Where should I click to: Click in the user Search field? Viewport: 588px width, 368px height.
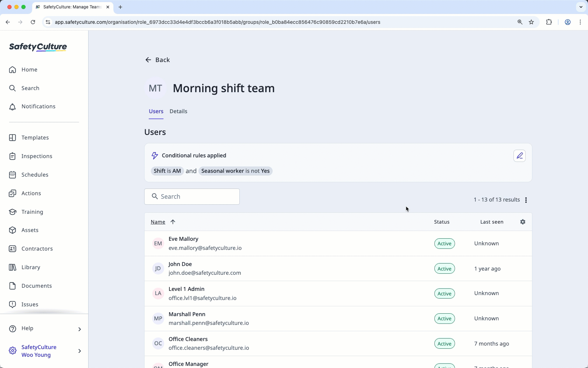pyautogui.click(x=192, y=197)
